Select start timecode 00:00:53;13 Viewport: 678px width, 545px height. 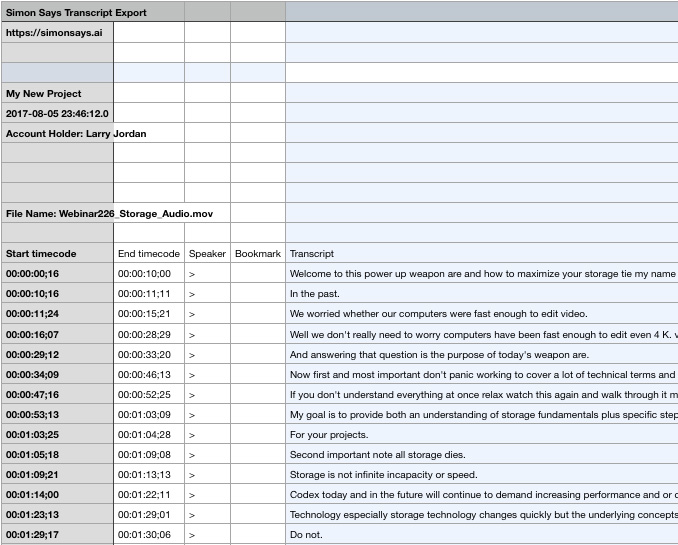(x=58, y=414)
